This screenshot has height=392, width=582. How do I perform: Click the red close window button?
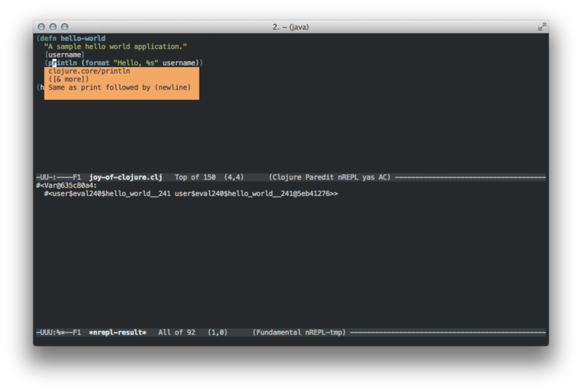click(42, 27)
